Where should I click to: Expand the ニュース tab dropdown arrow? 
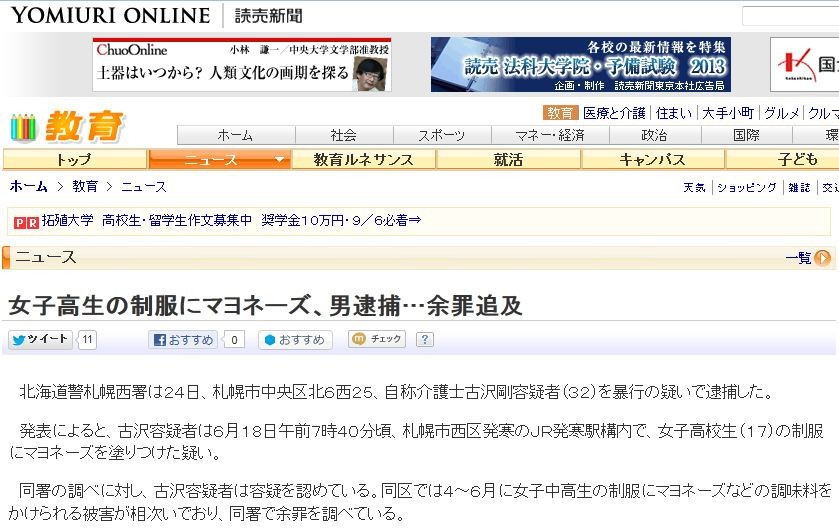[279, 159]
